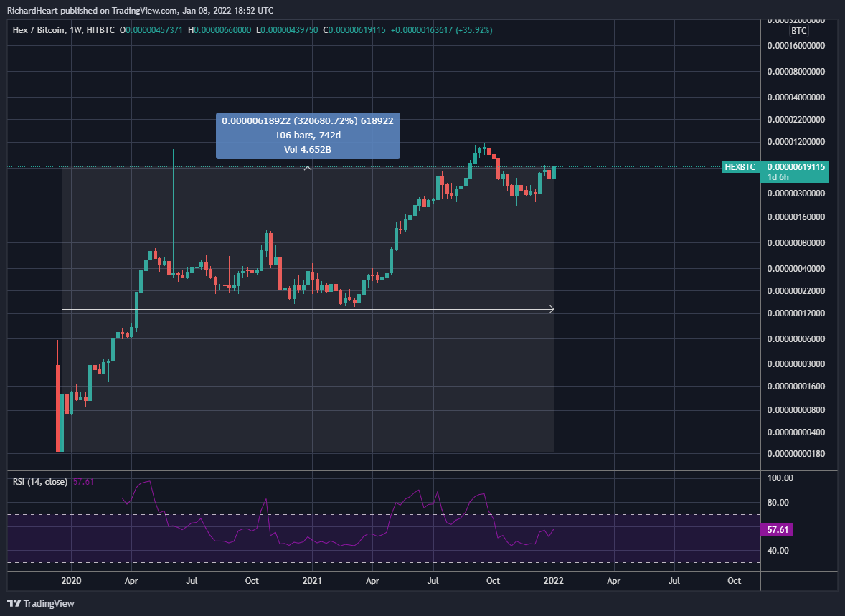Click the Hex / Bitcoin symbol title

(x=39, y=30)
